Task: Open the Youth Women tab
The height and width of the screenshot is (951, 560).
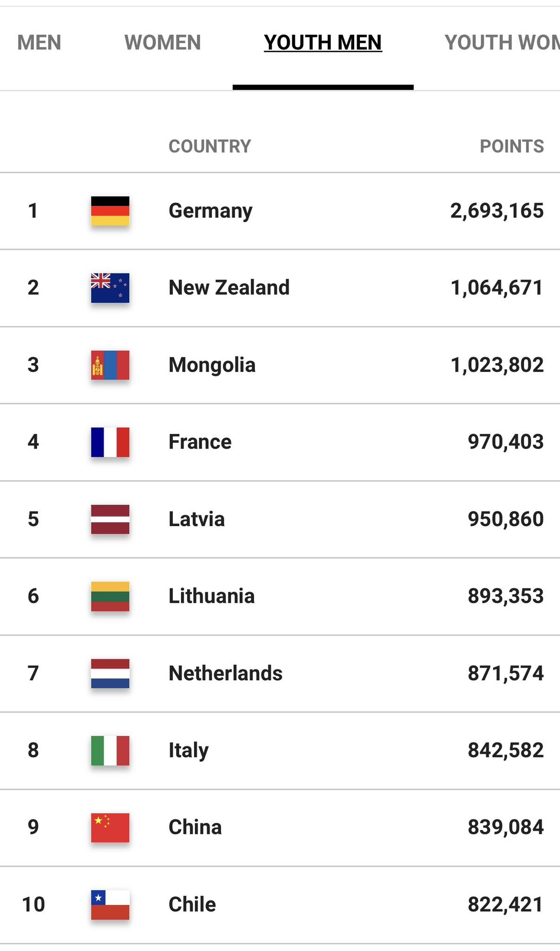Action: (501, 43)
